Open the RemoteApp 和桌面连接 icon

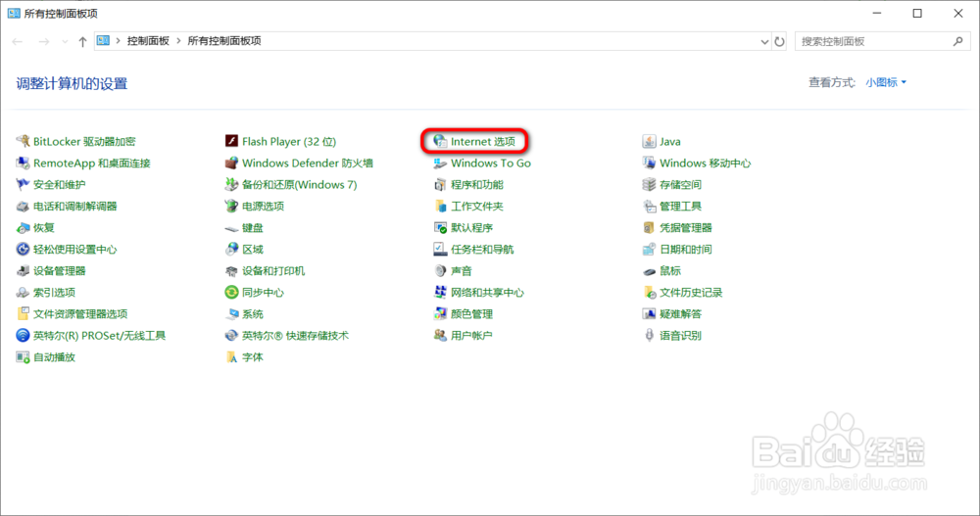click(24, 164)
